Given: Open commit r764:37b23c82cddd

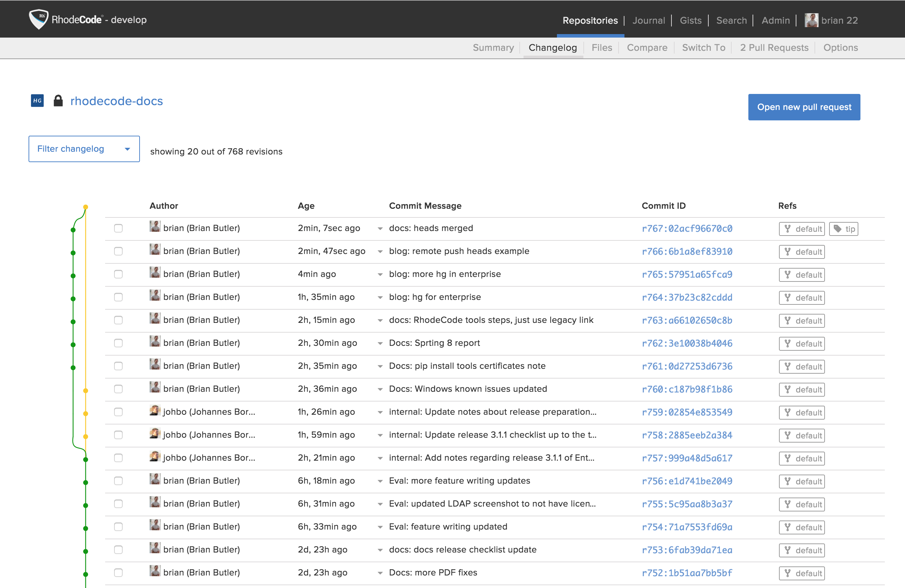Looking at the screenshot, I should click(x=687, y=297).
